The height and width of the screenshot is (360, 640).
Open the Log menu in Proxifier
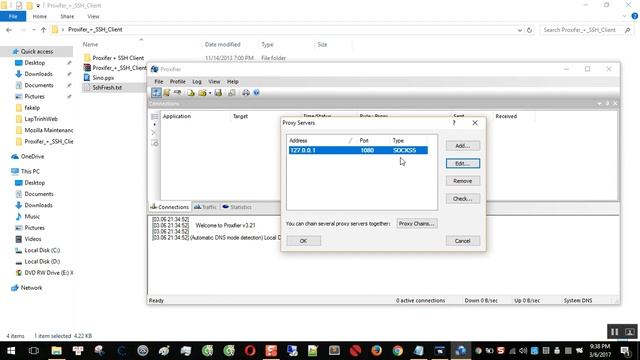tap(197, 82)
